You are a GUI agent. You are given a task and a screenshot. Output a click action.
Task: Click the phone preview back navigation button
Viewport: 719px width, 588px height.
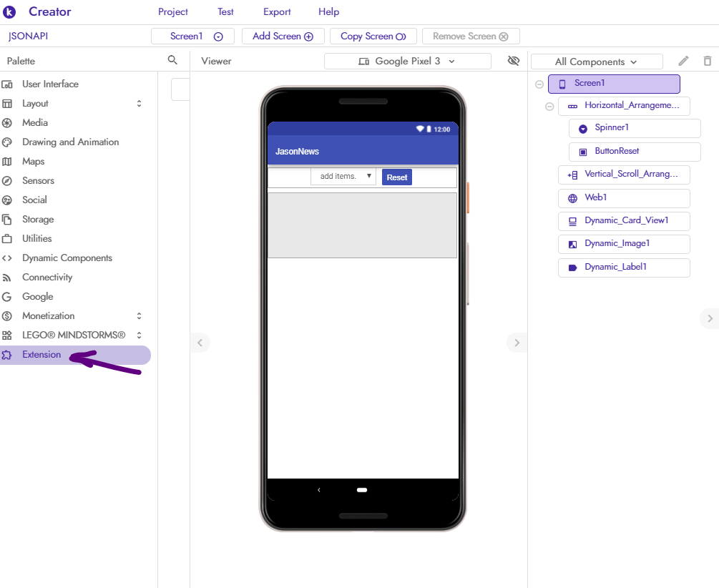click(318, 490)
